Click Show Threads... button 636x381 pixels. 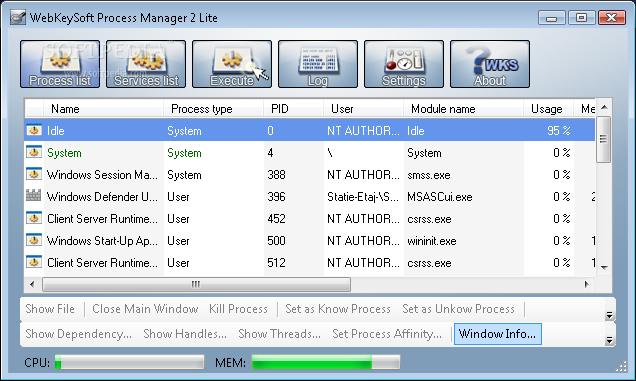[279, 334]
